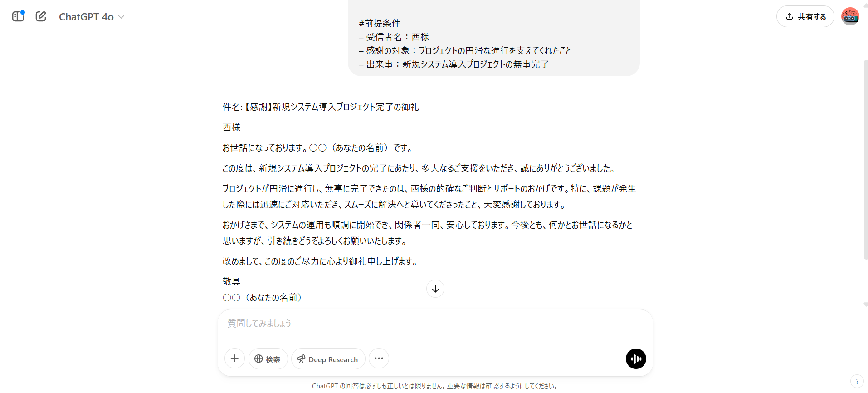Click the 質問してみましょう message input field

(435, 324)
